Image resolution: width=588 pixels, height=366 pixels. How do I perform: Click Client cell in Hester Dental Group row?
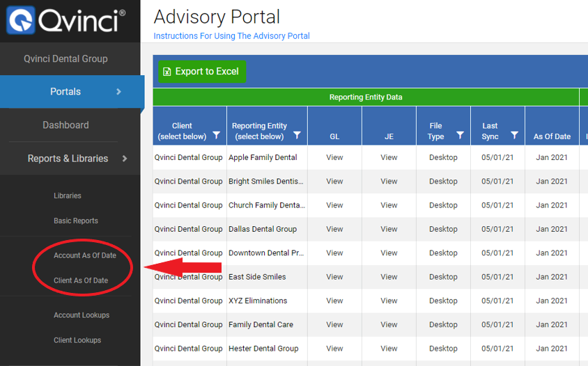point(188,349)
